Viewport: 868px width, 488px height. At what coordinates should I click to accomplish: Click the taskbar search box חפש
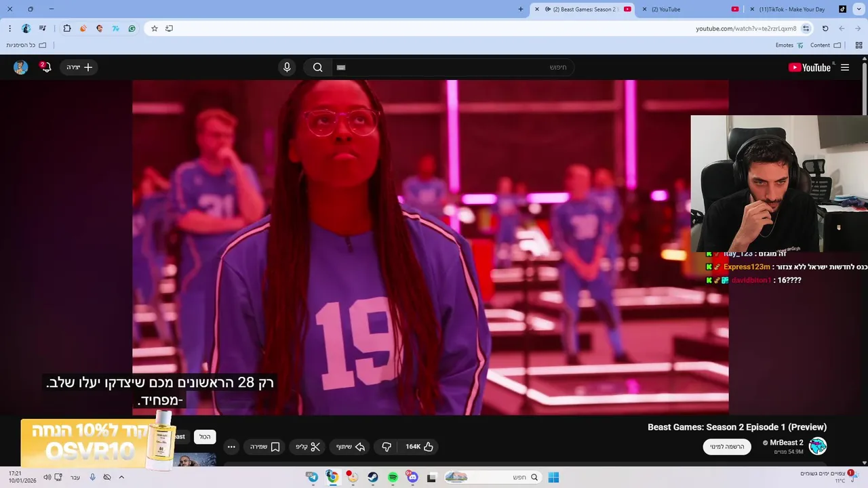point(493,477)
